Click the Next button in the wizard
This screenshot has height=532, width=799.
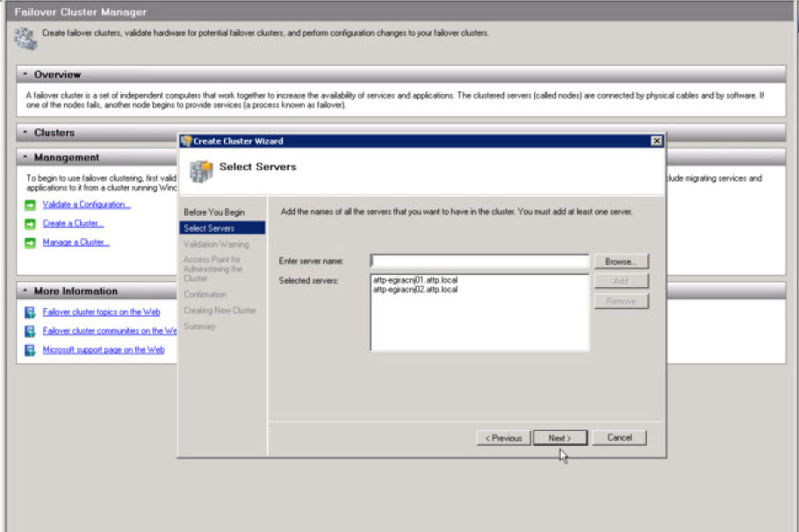point(560,438)
